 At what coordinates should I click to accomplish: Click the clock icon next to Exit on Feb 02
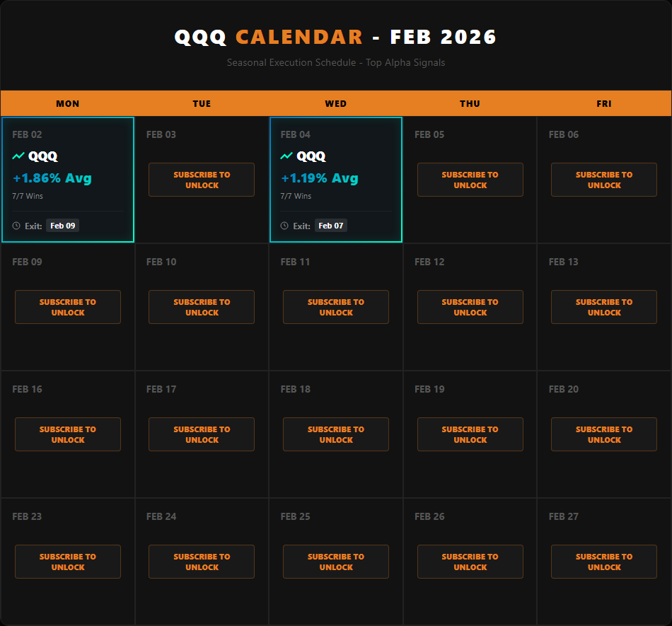pyautogui.click(x=16, y=225)
